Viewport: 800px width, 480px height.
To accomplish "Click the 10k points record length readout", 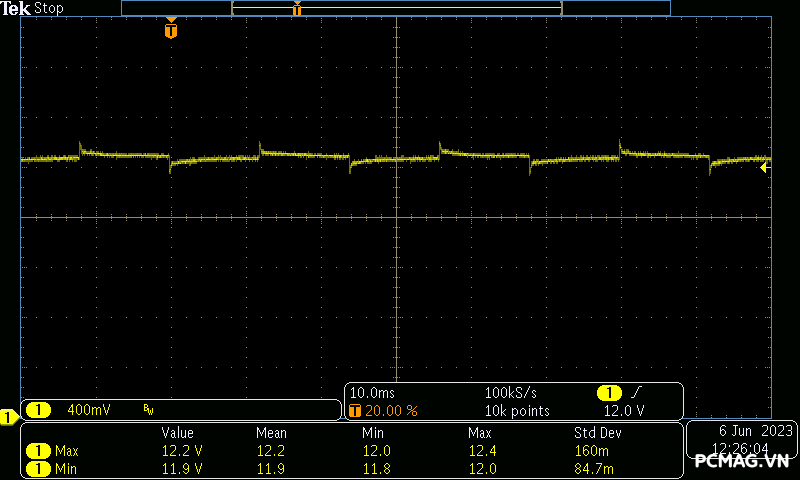I will [x=517, y=411].
